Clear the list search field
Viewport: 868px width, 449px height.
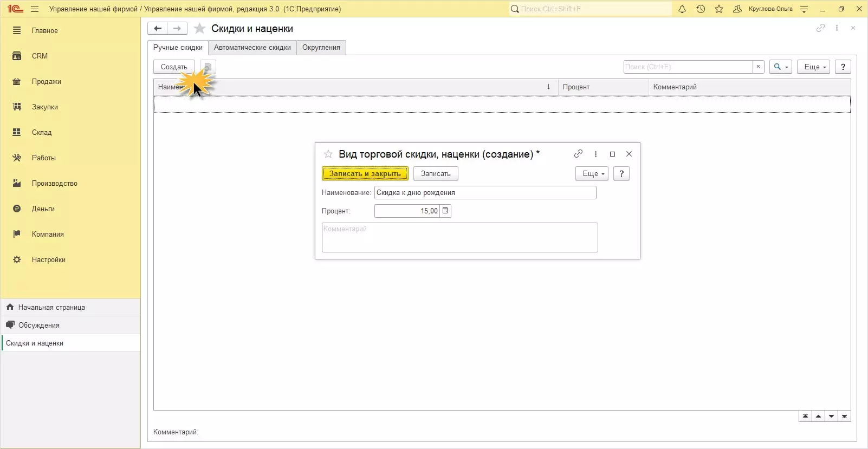pos(758,67)
